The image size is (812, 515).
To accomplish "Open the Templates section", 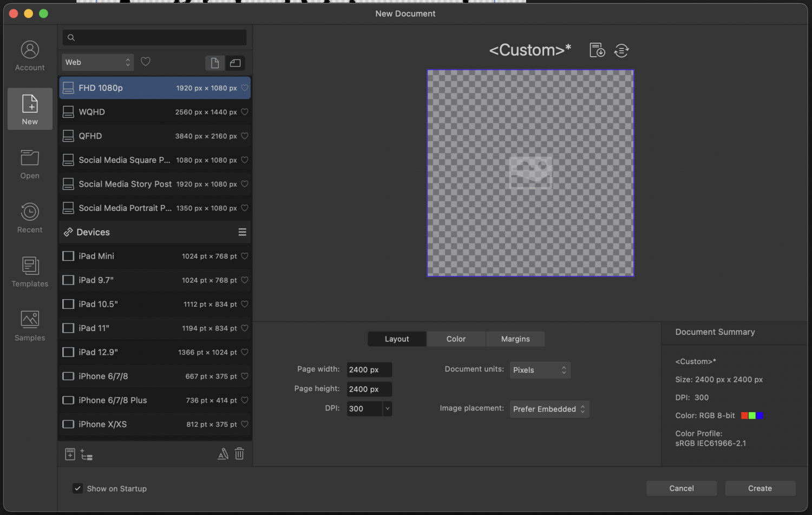I will click(x=29, y=270).
